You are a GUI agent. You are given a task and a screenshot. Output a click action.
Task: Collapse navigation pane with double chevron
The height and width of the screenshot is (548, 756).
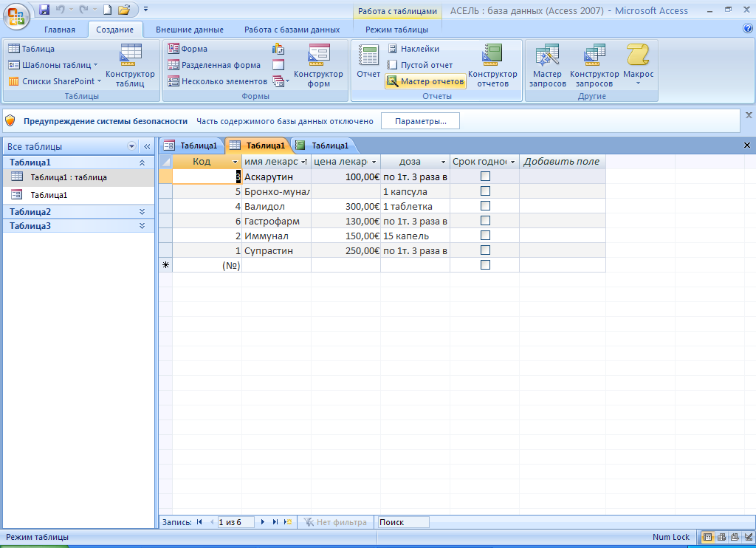(x=147, y=146)
